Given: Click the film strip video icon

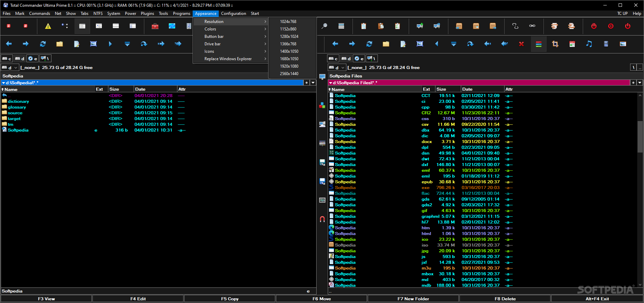Looking at the screenshot, I should pos(606,44).
